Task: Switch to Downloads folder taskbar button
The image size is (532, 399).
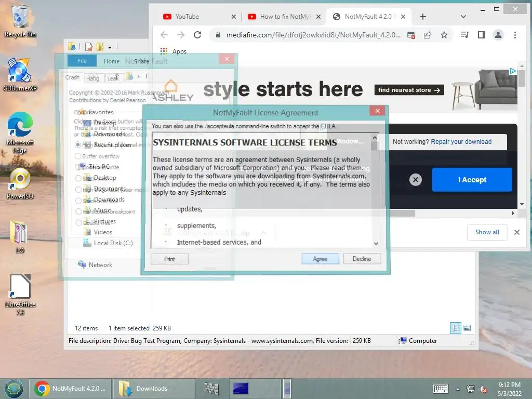Action: [154, 389]
